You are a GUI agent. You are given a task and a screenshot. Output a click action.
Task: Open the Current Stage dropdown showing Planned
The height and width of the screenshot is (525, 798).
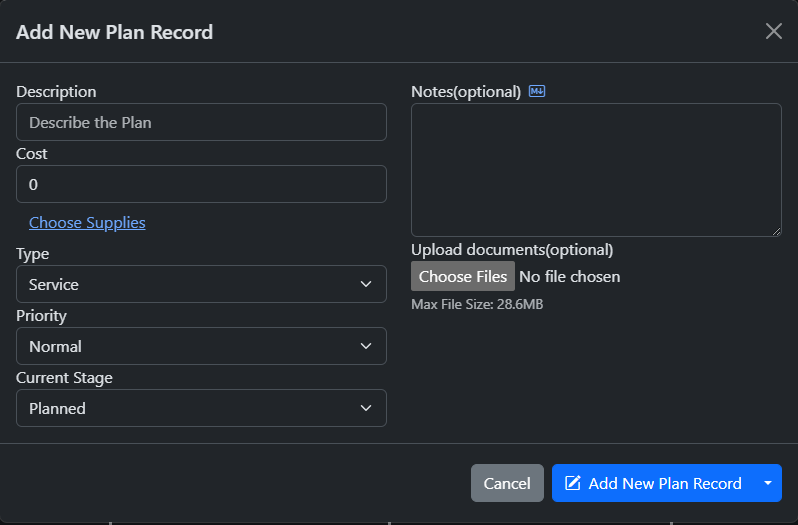(x=201, y=408)
